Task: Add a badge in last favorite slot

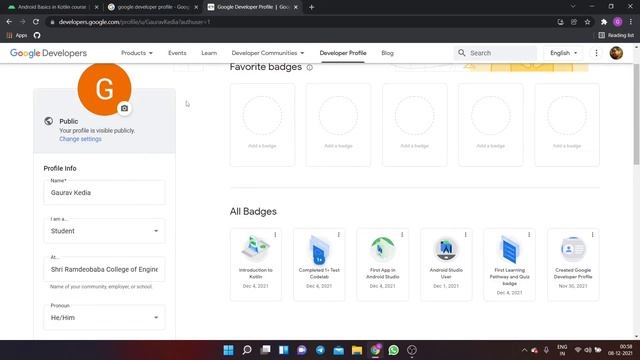Action: click(567, 125)
